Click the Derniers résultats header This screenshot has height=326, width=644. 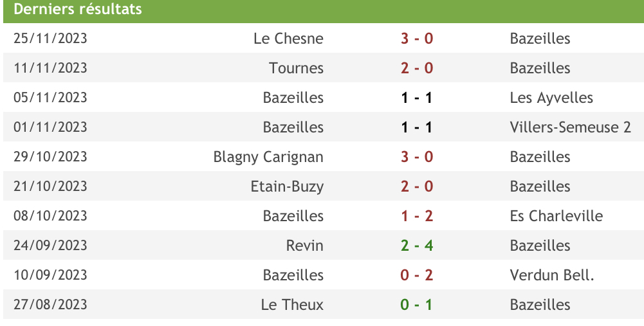(x=78, y=9)
